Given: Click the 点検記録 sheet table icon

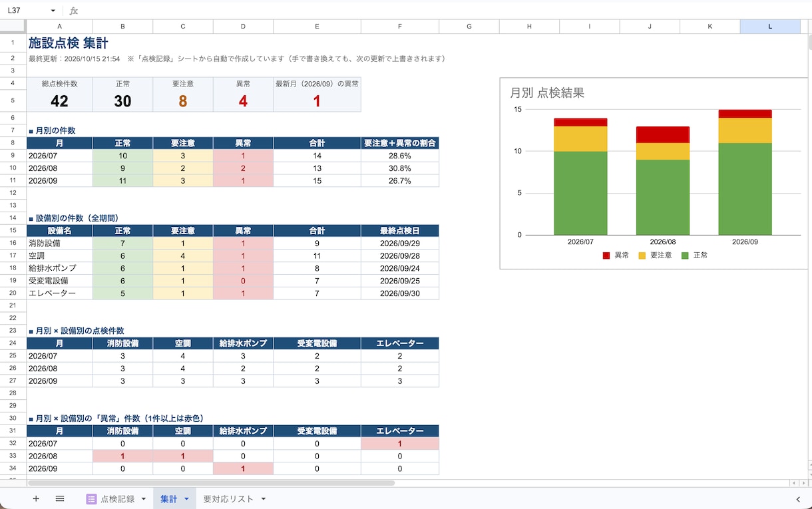Looking at the screenshot, I should [x=92, y=499].
